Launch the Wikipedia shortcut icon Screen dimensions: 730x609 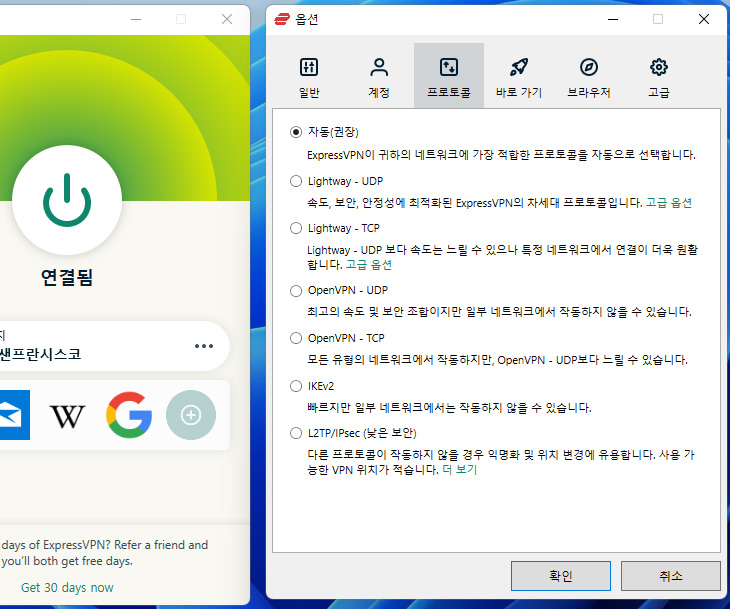tap(68, 416)
